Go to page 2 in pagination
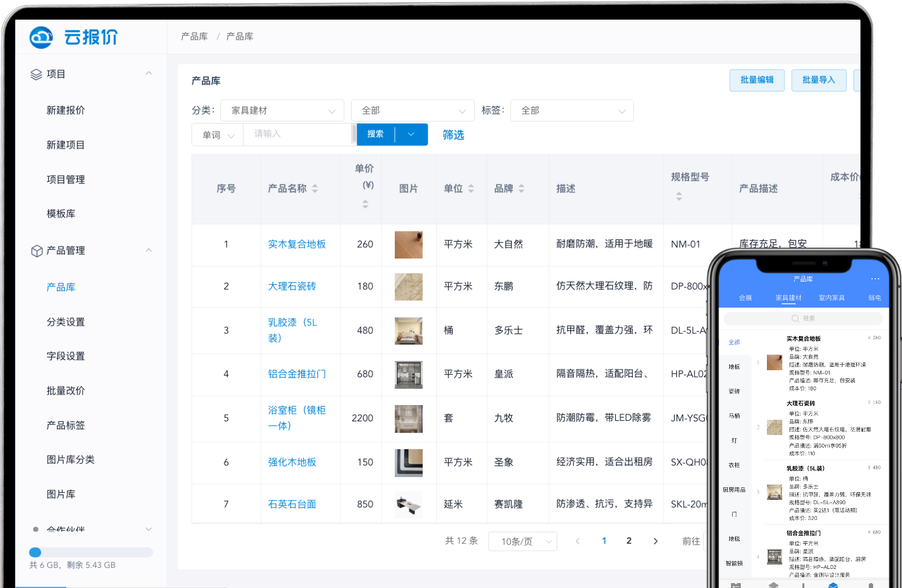Viewport: 902px width, 588px height. coord(629,541)
